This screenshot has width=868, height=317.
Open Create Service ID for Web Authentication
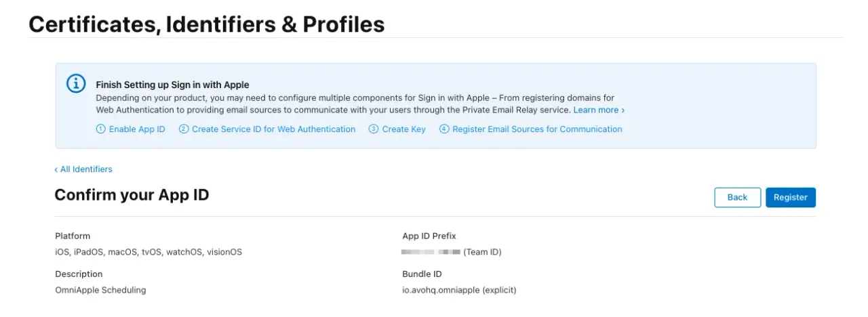point(273,129)
